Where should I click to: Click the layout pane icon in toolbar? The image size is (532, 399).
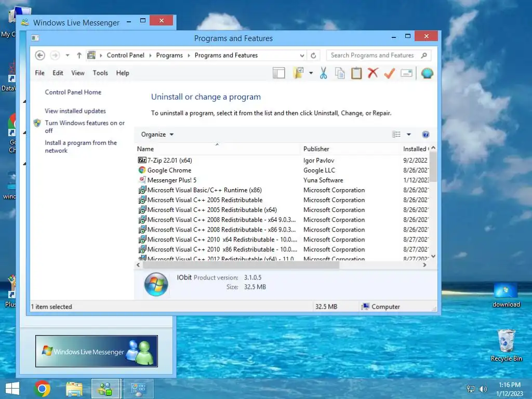279,73
